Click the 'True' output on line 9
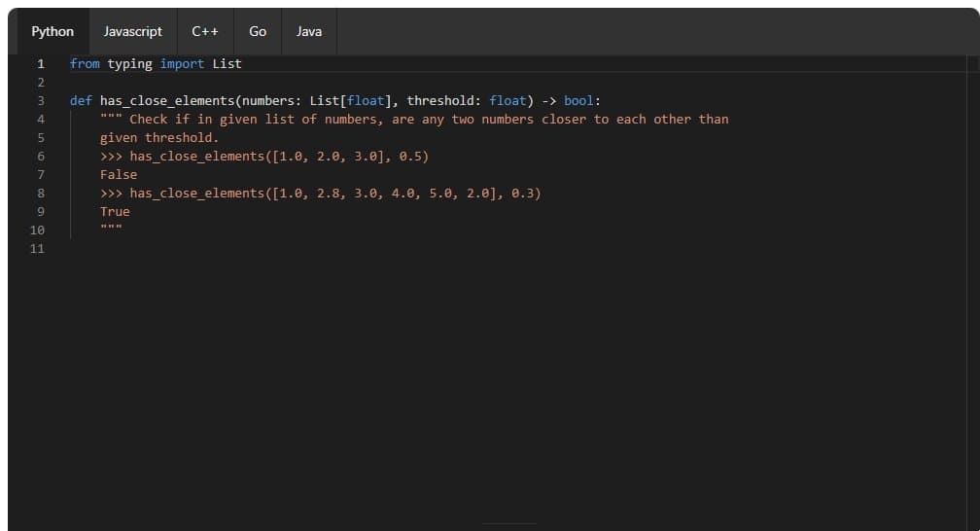Image resolution: width=980 pixels, height=531 pixels. tap(115, 211)
